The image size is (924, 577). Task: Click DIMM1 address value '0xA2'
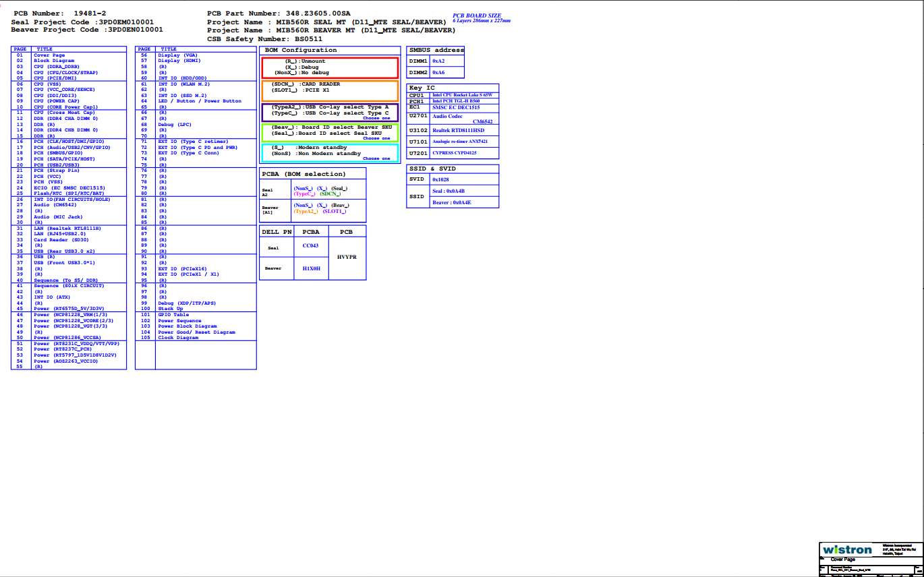click(x=438, y=61)
